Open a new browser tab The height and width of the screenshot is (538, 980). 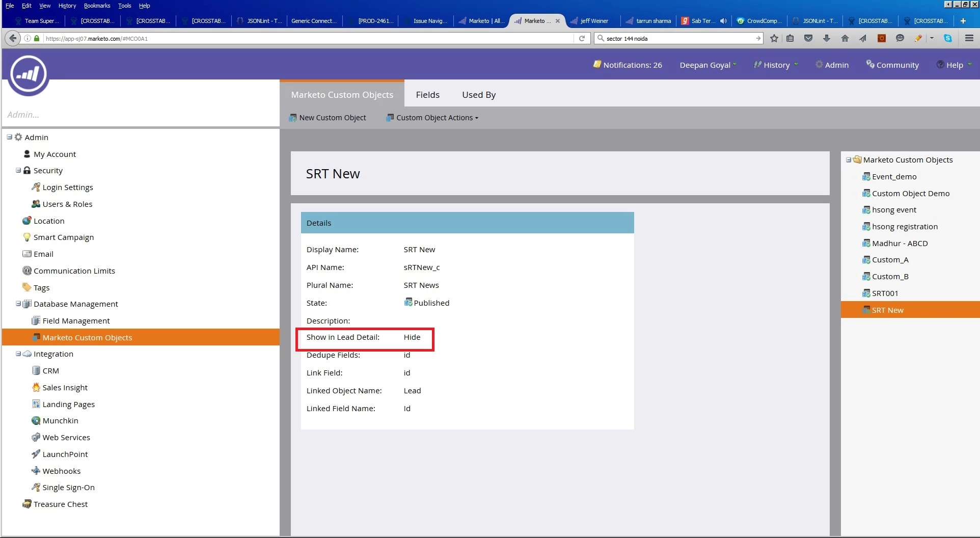[x=963, y=21]
